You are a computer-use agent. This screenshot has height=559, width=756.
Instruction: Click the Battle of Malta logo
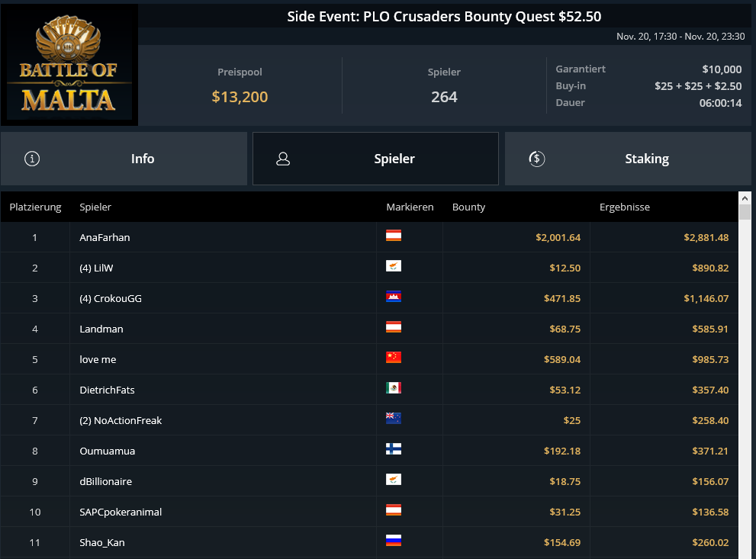coord(69,65)
